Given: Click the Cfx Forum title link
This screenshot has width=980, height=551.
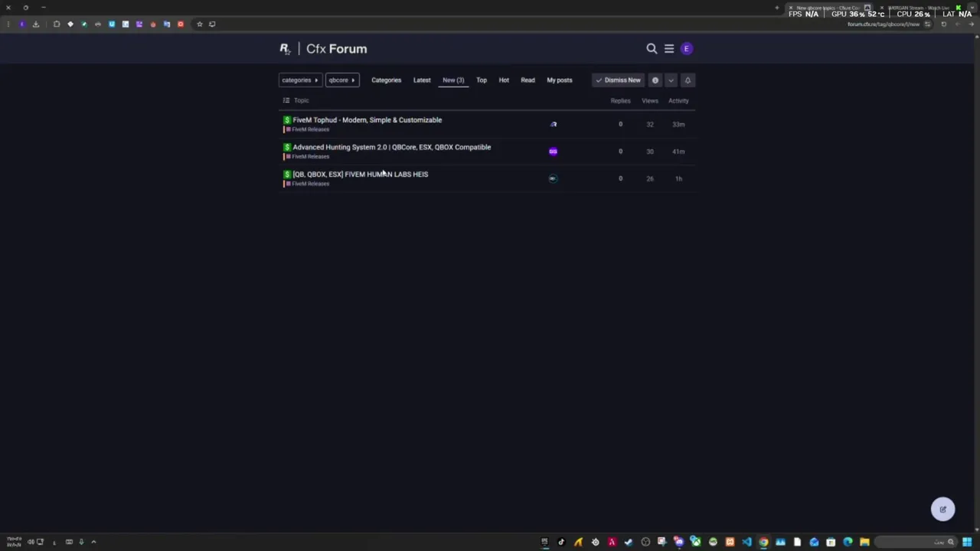Looking at the screenshot, I should pyautogui.click(x=336, y=49).
